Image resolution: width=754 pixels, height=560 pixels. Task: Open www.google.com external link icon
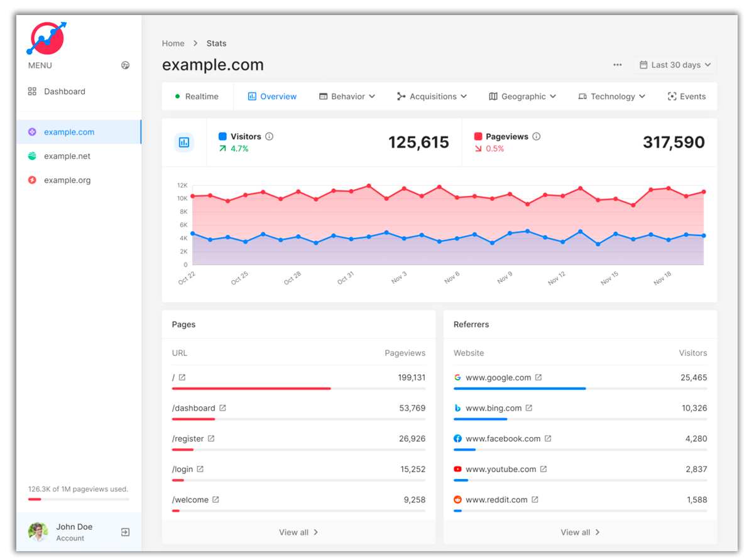click(538, 377)
